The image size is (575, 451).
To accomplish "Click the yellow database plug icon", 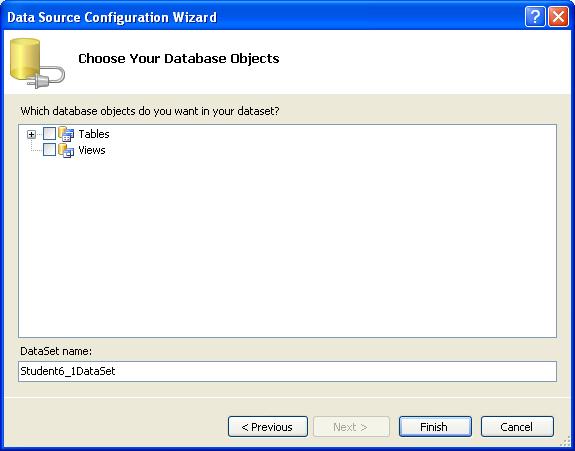I will pos(37,63).
